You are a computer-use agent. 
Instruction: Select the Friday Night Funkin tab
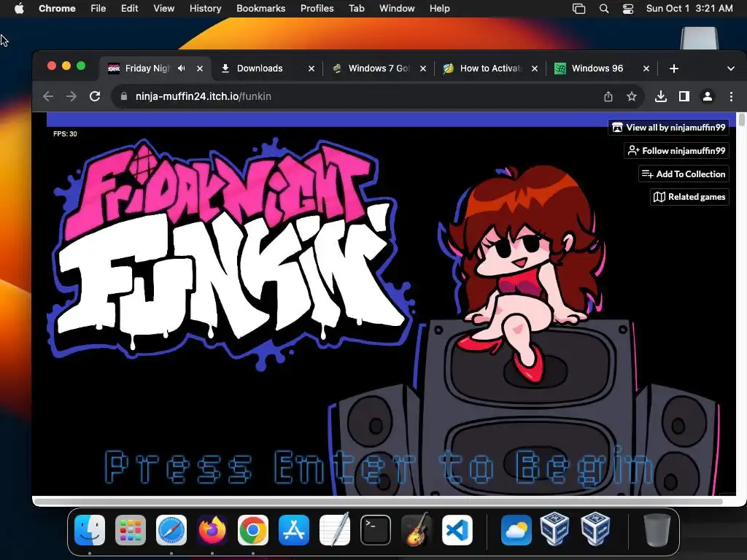click(147, 69)
